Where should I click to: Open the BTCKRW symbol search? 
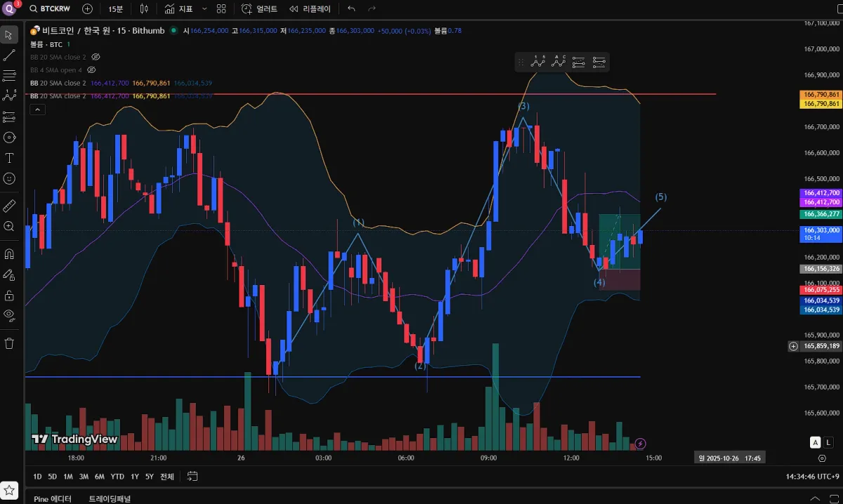pyautogui.click(x=51, y=9)
